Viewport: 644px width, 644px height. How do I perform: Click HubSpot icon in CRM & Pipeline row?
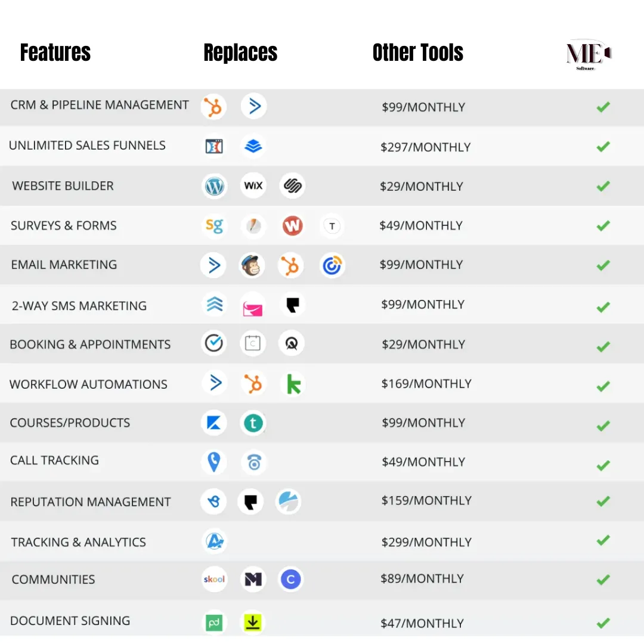coord(213,107)
